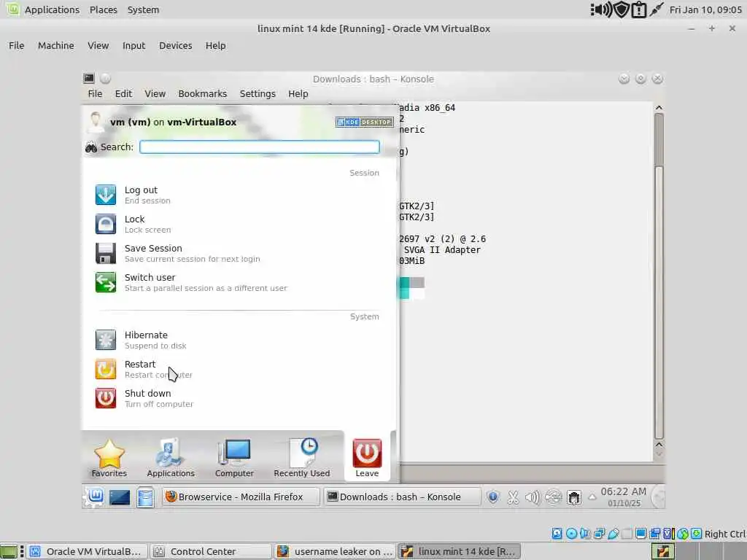This screenshot has width=747, height=560.
Task: Open Konsole Edit menu
Action: (x=123, y=94)
